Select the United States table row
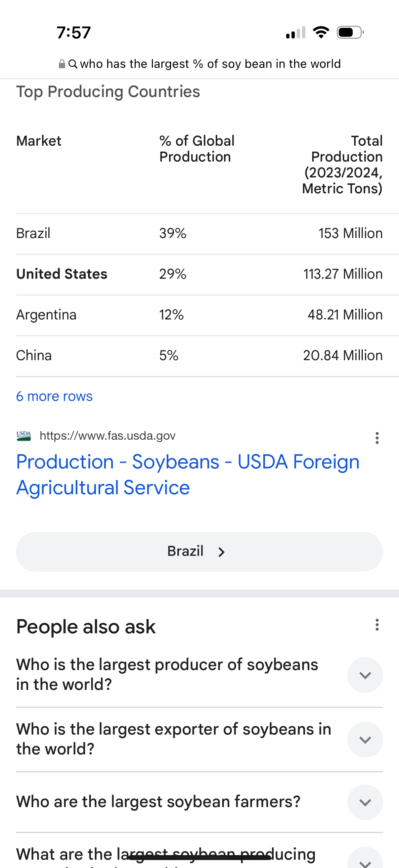399x868 pixels. point(199,274)
